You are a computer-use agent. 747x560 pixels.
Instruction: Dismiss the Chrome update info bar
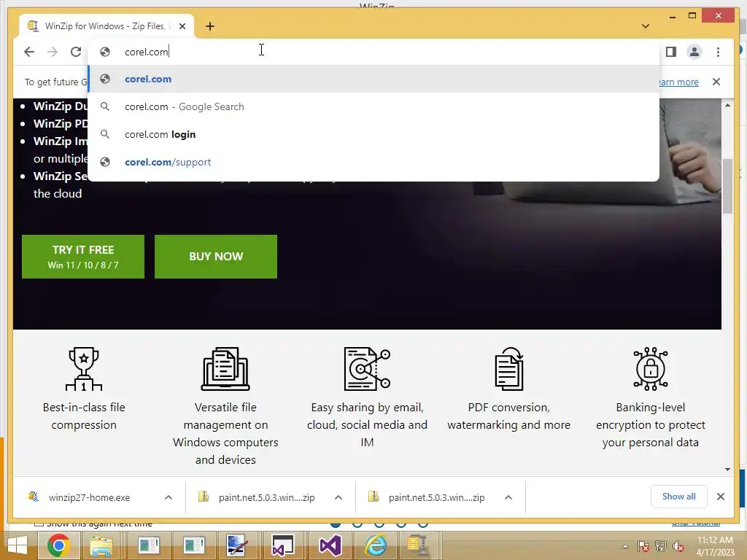[x=716, y=82]
